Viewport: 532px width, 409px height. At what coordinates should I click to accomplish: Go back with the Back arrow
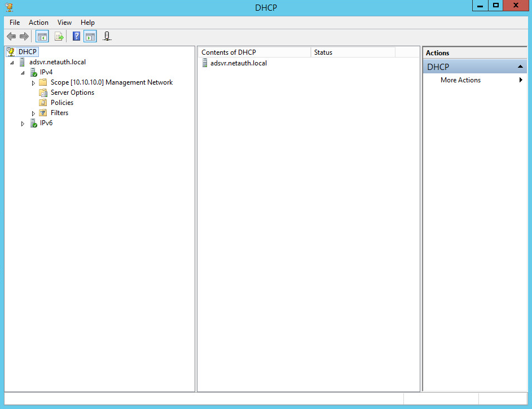pyautogui.click(x=11, y=36)
